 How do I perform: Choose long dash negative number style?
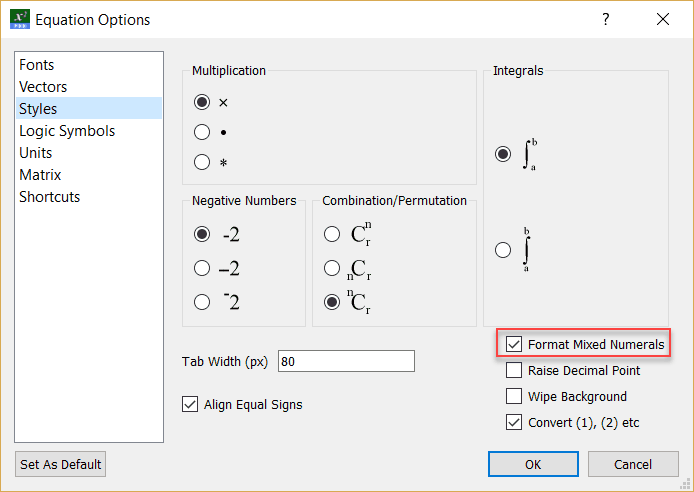pyautogui.click(x=202, y=268)
